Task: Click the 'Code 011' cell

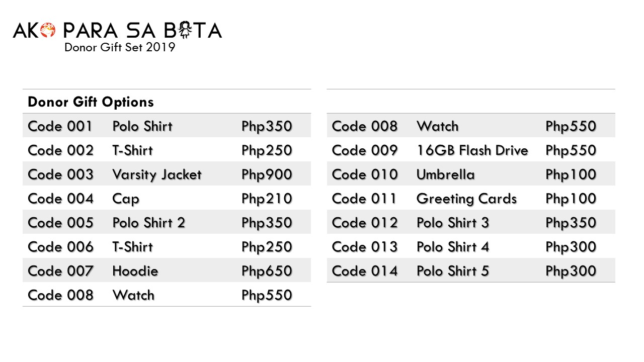Action: [x=364, y=199]
